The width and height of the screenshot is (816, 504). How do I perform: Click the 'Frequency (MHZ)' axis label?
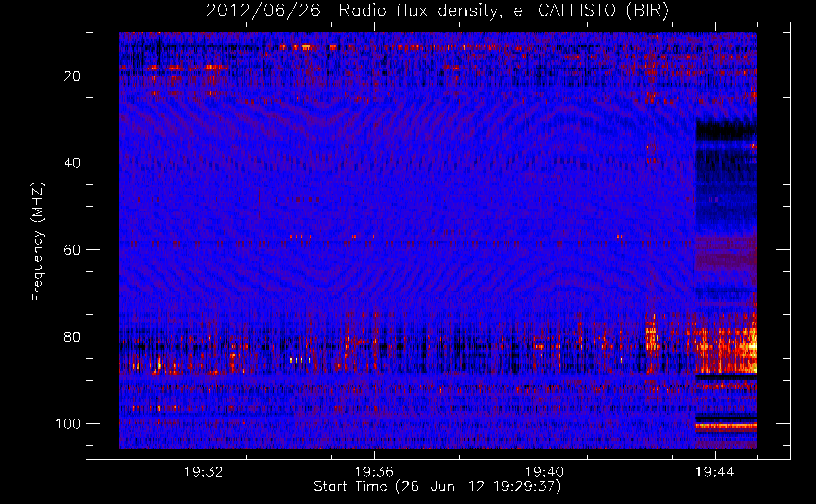[38, 242]
